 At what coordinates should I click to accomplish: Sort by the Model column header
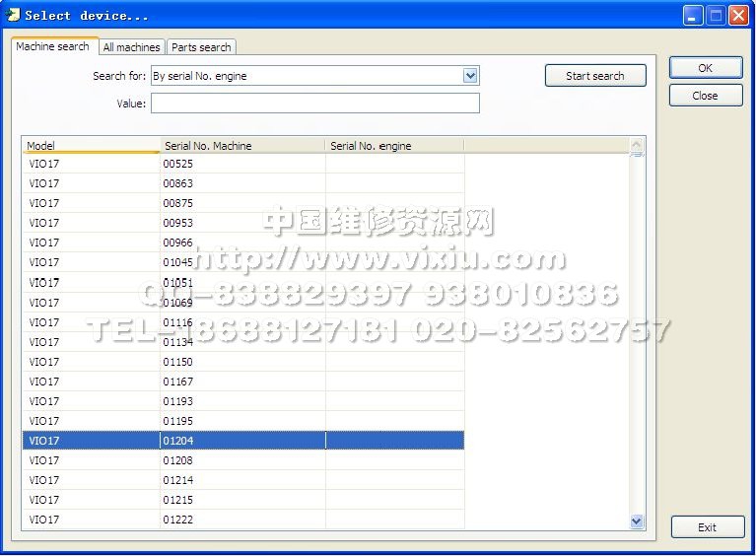tap(91, 146)
